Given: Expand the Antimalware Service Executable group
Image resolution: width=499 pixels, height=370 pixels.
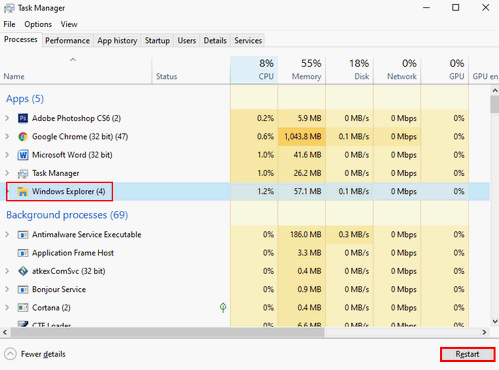Looking at the screenshot, I should 7,234.
